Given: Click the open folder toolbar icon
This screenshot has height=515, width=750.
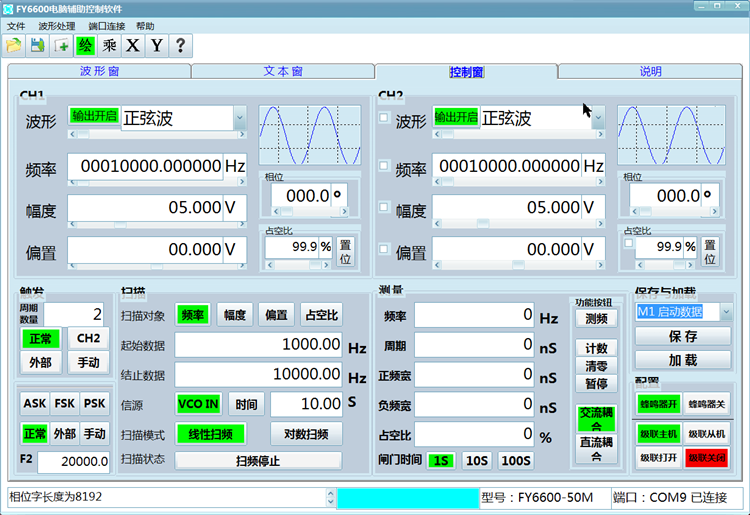Looking at the screenshot, I should (x=13, y=45).
